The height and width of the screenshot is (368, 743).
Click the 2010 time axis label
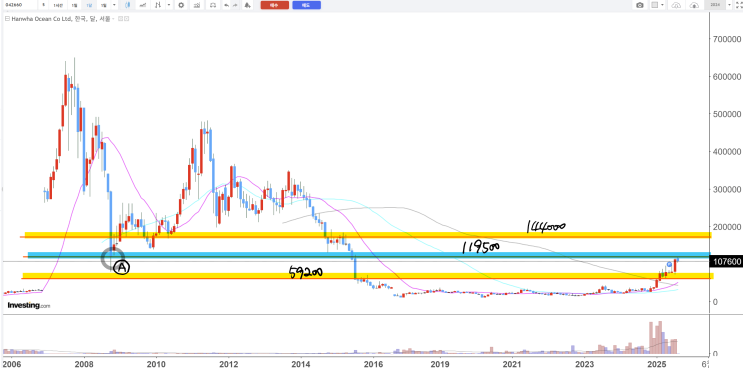156,363
